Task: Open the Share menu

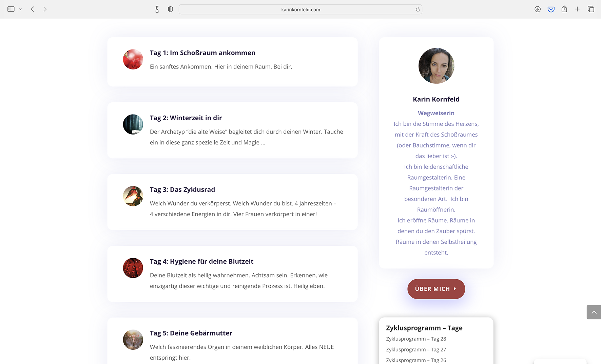Action: tap(564, 9)
